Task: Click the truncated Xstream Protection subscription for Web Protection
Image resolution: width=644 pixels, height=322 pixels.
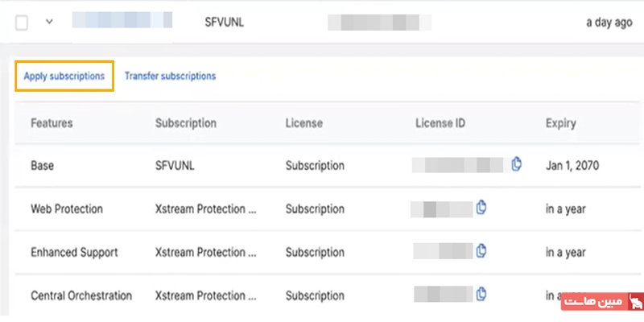Action: click(x=205, y=209)
